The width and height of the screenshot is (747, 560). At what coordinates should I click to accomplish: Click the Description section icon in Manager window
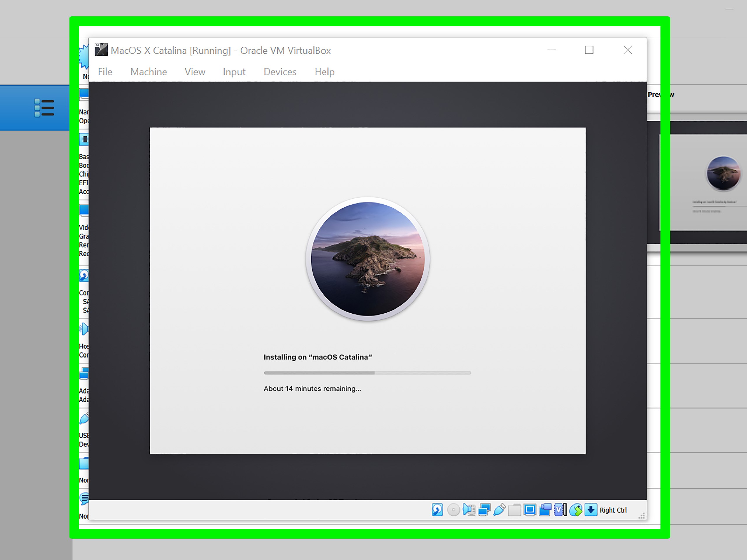point(84,498)
